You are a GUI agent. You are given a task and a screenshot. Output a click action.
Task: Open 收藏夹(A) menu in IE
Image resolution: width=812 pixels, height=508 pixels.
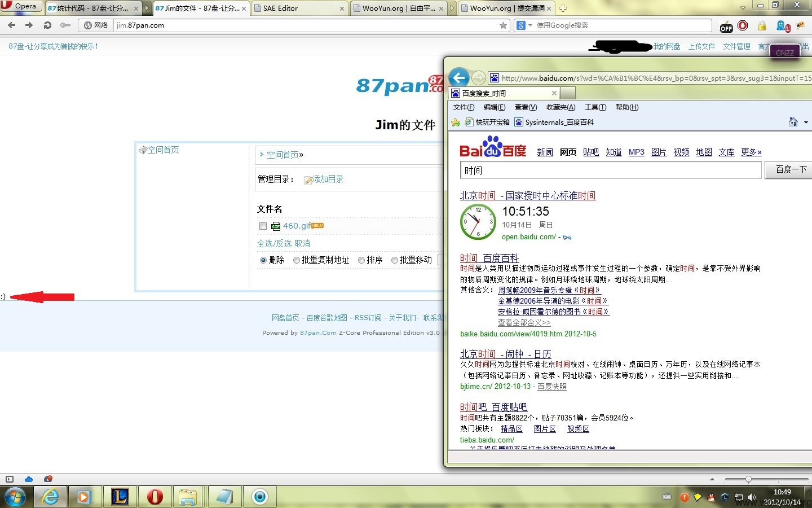[561, 107]
